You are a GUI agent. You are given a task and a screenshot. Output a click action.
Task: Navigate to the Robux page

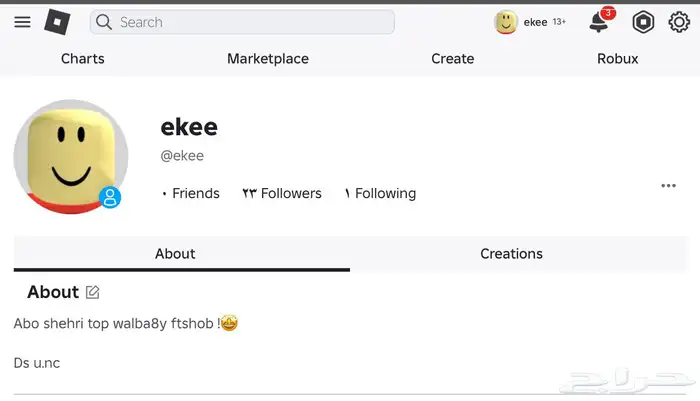(617, 59)
